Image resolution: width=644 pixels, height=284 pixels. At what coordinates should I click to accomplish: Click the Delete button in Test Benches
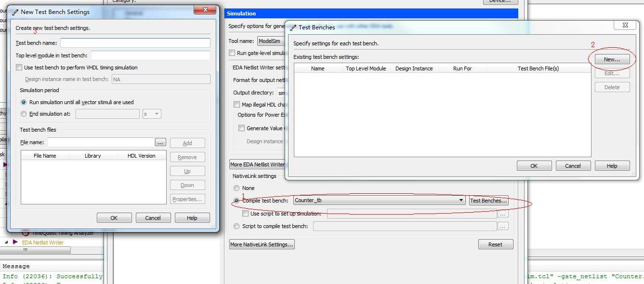click(612, 87)
